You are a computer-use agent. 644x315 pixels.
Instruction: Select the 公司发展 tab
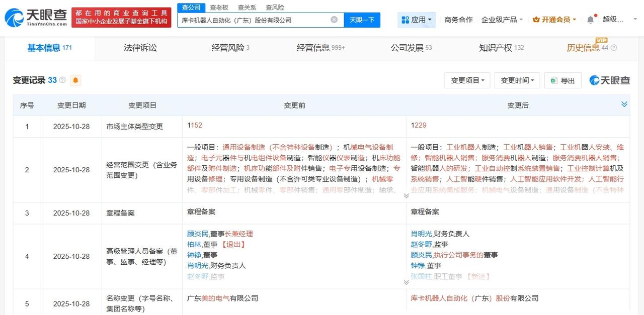[411, 48]
